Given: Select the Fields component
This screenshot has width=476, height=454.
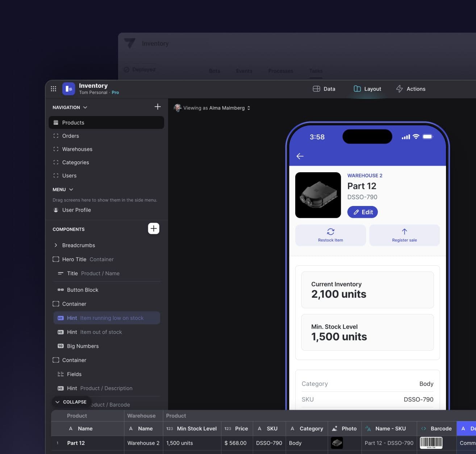Looking at the screenshot, I should point(106,374).
